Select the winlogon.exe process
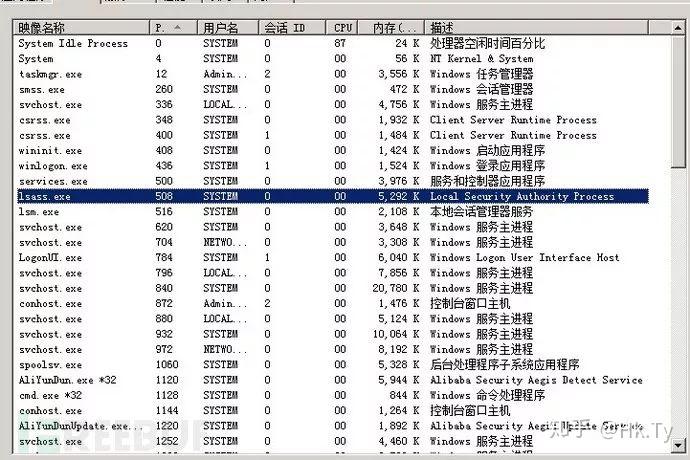The height and width of the screenshot is (460, 690). coord(333,166)
